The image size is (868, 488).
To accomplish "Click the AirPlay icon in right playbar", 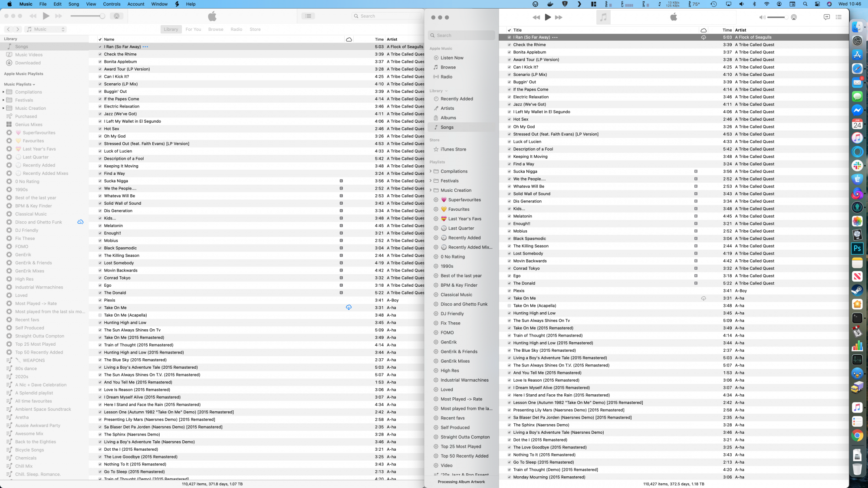I will coord(793,17).
